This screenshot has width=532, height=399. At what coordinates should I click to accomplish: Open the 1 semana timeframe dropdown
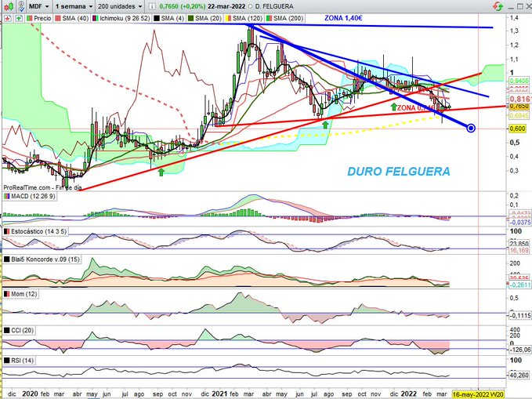74,6
